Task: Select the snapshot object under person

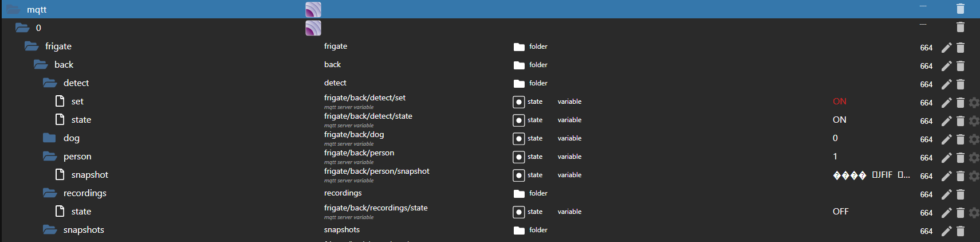Action: (x=89, y=175)
